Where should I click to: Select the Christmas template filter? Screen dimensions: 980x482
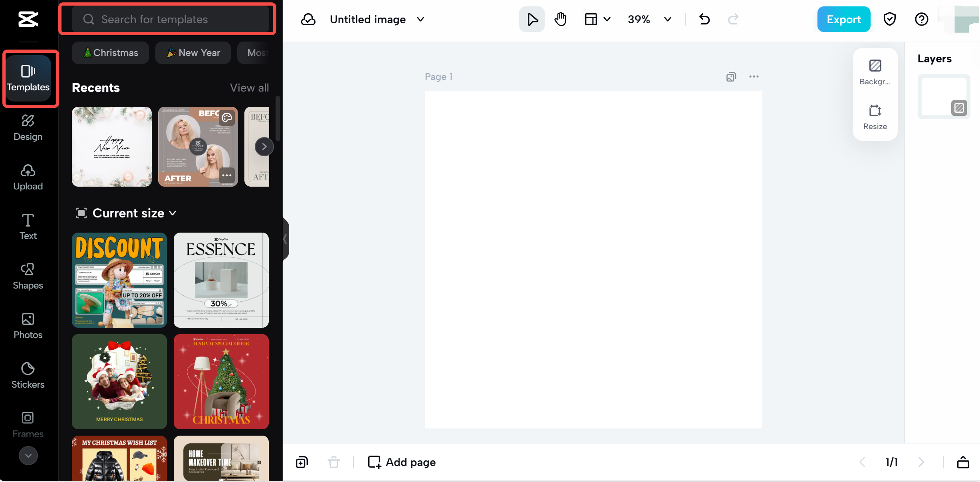[x=110, y=52]
